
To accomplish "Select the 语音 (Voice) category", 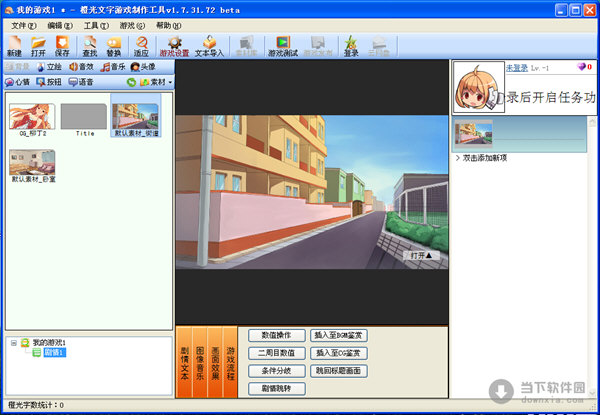I will pos(81,82).
